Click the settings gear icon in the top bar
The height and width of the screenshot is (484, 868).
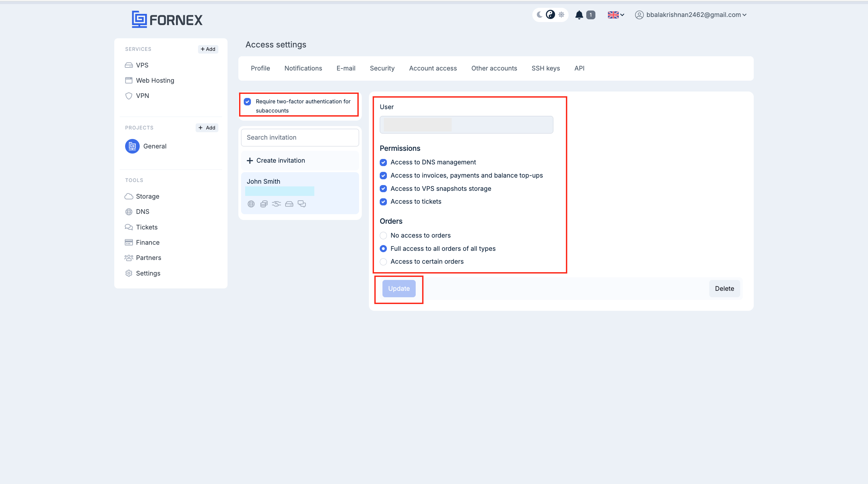pos(560,14)
